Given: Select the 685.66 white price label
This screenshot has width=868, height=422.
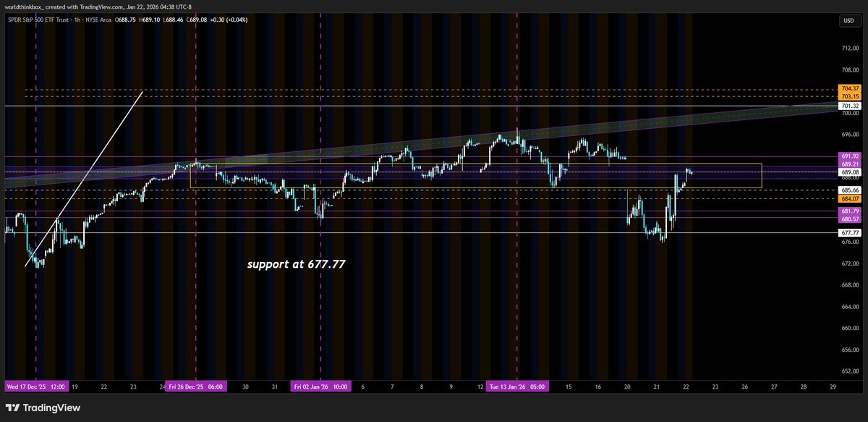Looking at the screenshot, I should point(849,190).
